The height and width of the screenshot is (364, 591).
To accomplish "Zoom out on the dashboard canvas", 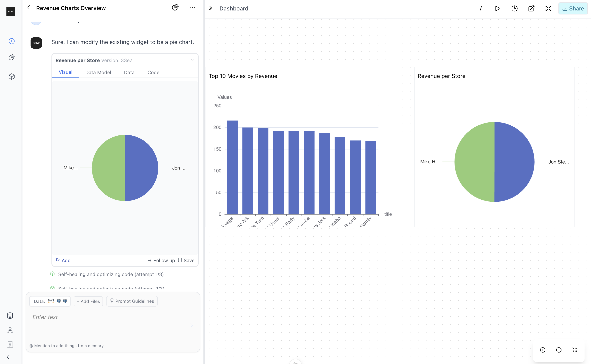I will [559, 350].
